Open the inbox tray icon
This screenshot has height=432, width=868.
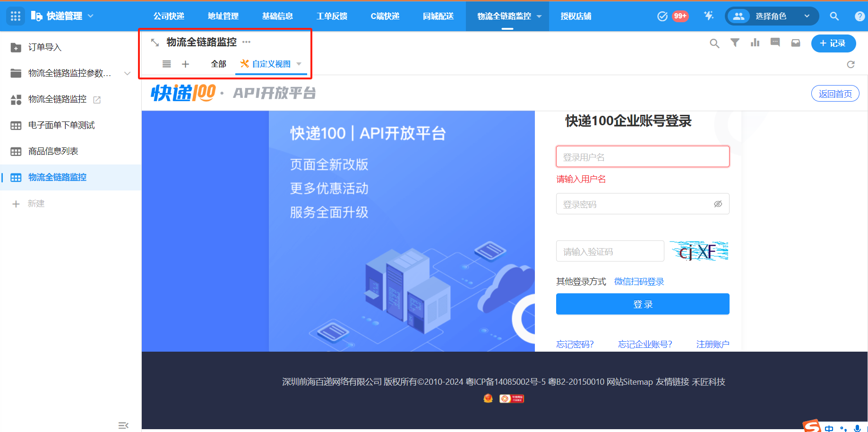(x=796, y=43)
